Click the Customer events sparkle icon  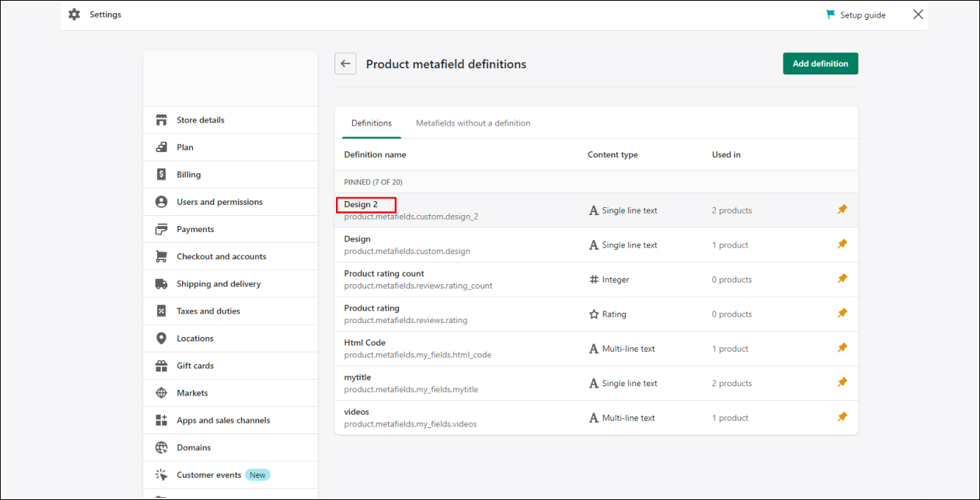[x=161, y=475]
